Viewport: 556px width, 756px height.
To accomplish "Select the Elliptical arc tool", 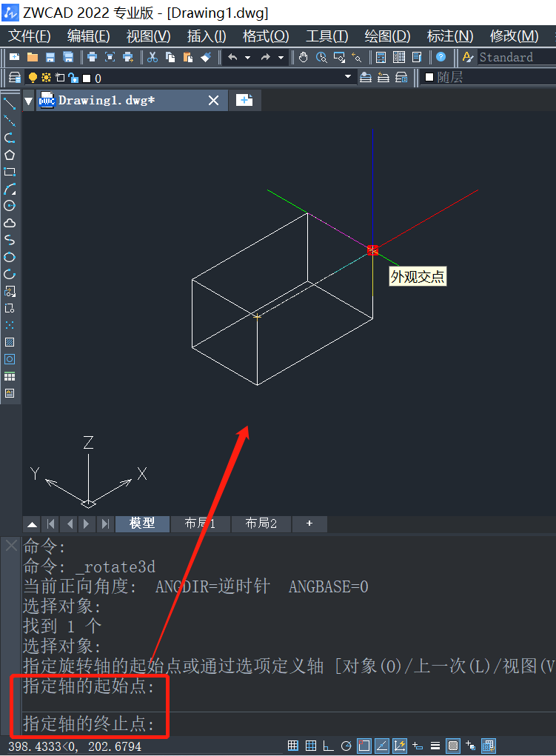I will tap(10, 274).
